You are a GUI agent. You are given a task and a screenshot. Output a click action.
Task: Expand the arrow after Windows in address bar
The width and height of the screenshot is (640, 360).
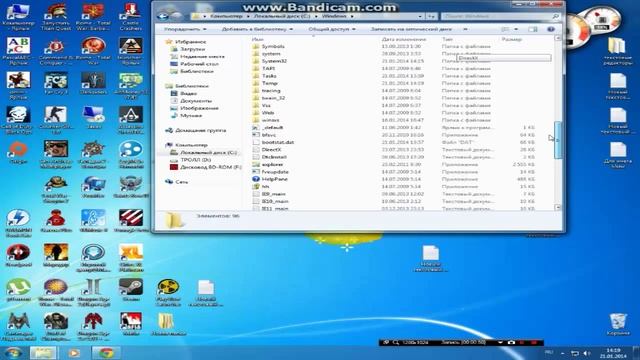352,16
